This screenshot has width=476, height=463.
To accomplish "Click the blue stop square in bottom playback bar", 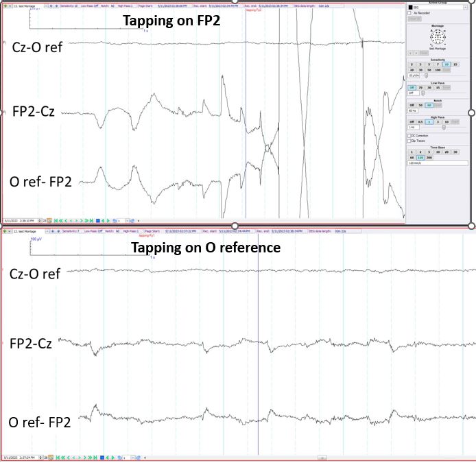I will [100, 457].
